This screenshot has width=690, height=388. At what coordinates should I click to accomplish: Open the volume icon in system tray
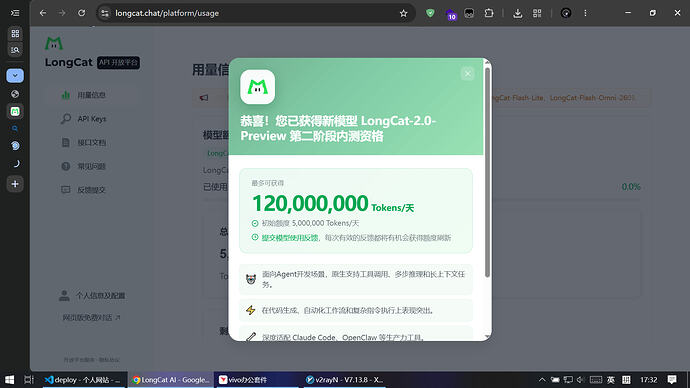(581, 380)
